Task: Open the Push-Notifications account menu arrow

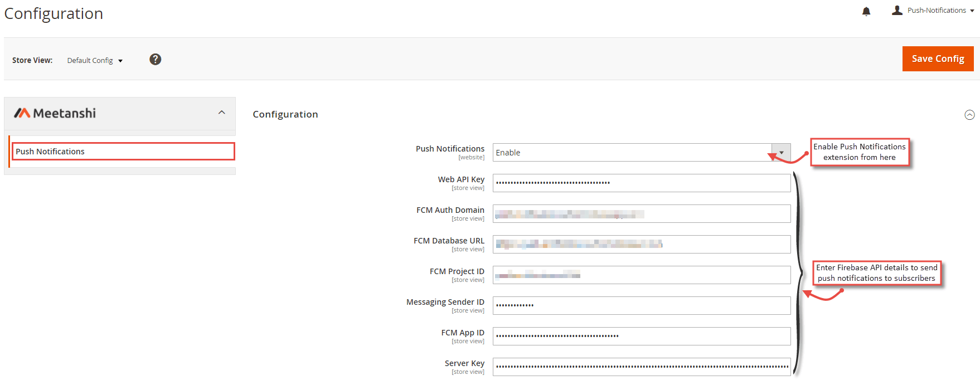Action: (972, 10)
